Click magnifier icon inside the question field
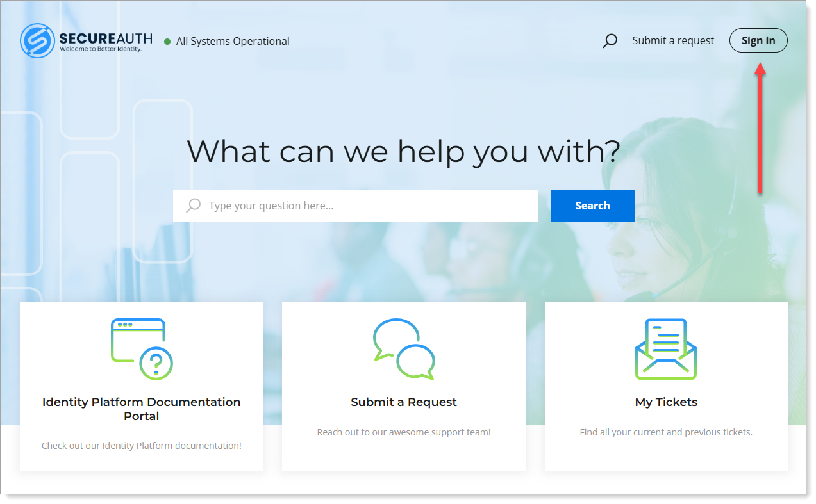 pos(193,206)
